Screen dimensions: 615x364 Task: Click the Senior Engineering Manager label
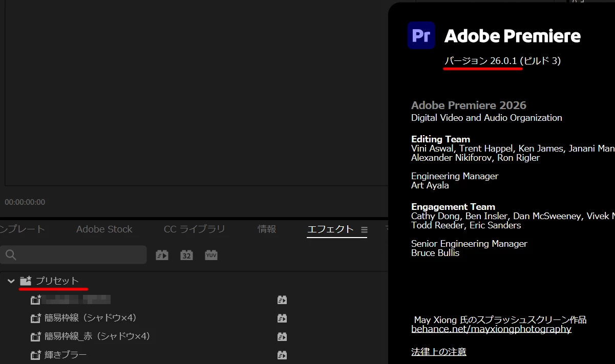[469, 244]
